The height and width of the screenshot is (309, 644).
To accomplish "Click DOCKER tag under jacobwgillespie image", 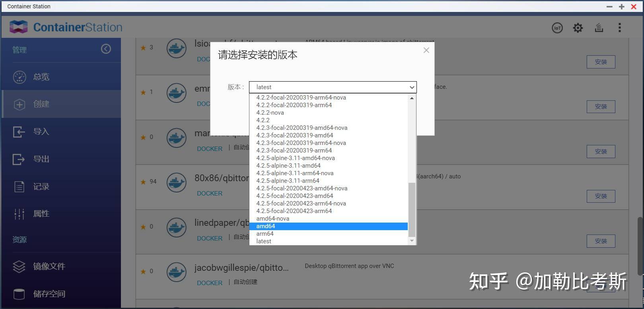I will click(x=210, y=283).
